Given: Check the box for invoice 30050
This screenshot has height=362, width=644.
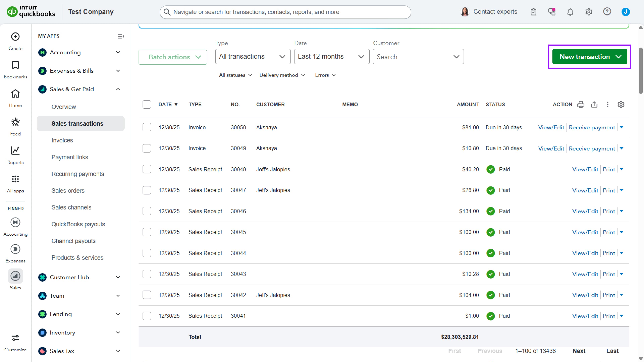Looking at the screenshot, I should [147, 127].
